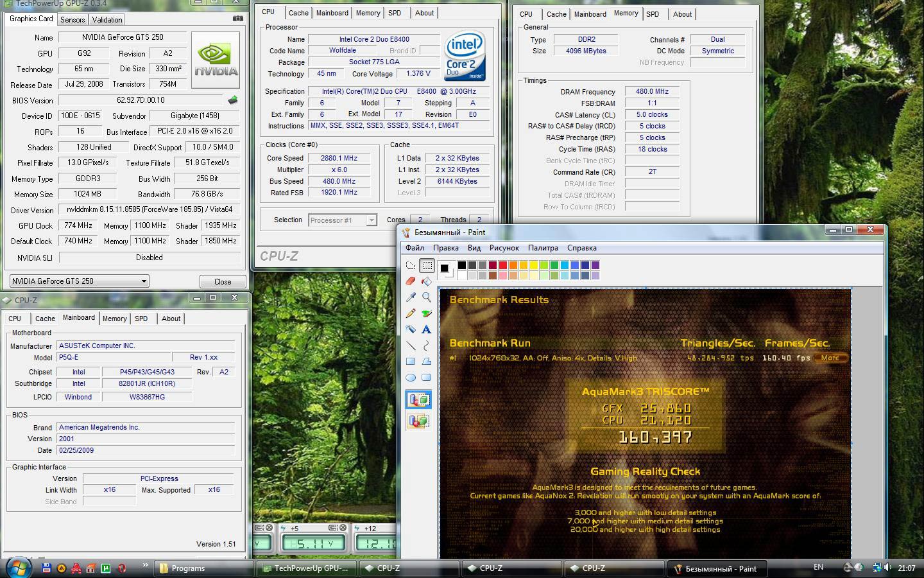Click the floppy disk quick launch icon
The image size is (924, 578).
(46, 568)
